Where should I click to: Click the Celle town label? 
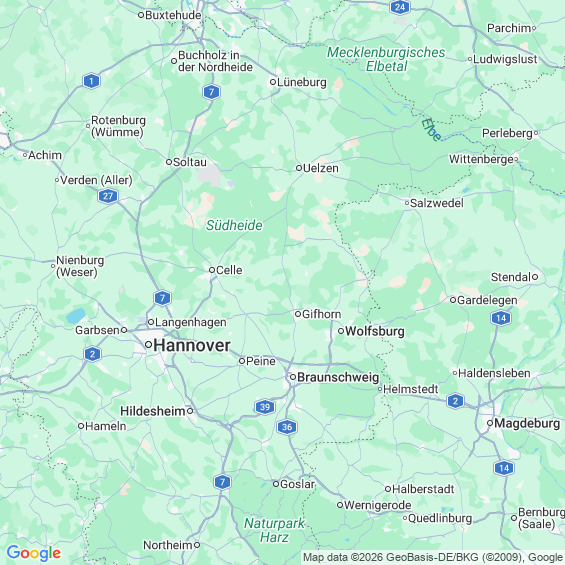[x=229, y=270]
